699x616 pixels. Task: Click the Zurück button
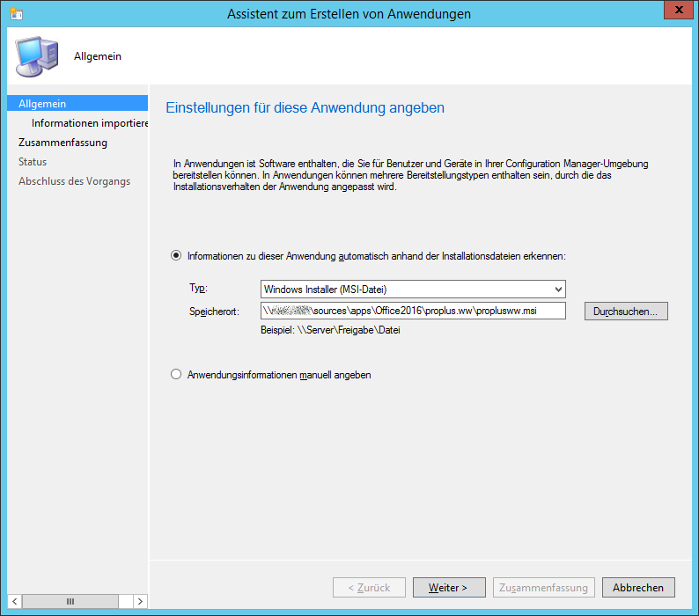coord(369,587)
